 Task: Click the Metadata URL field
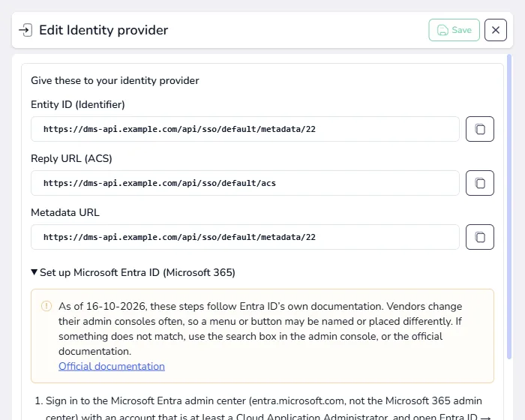(245, 237)
